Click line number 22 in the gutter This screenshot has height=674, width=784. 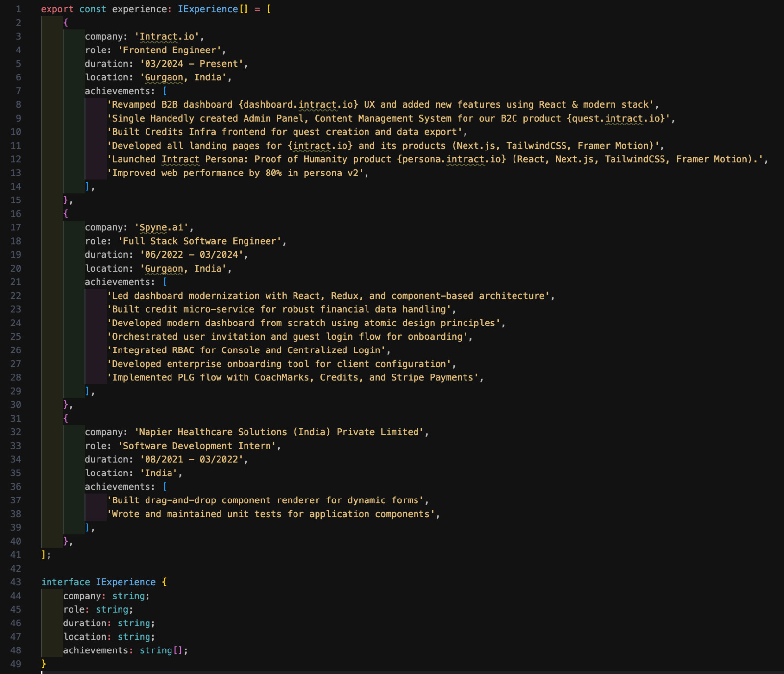point(16,296)
